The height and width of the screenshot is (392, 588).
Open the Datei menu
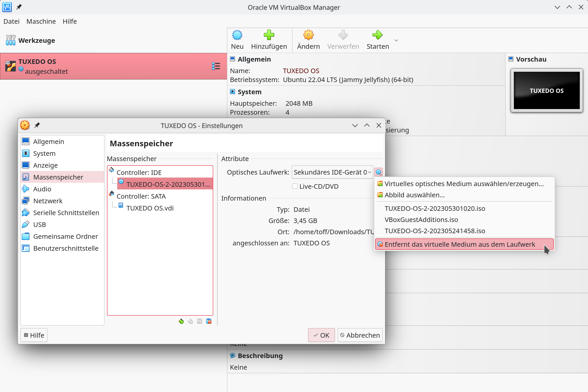12,21
